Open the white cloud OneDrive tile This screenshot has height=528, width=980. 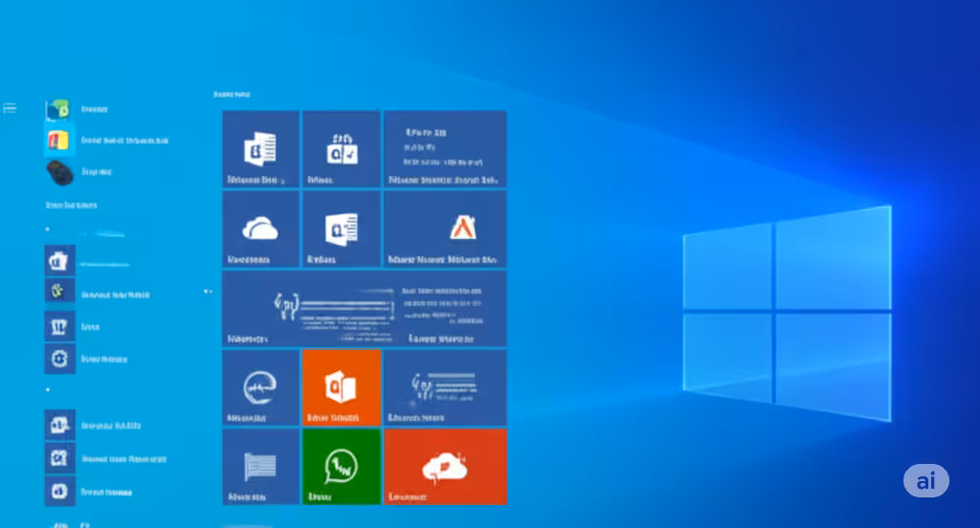(260, 230)
